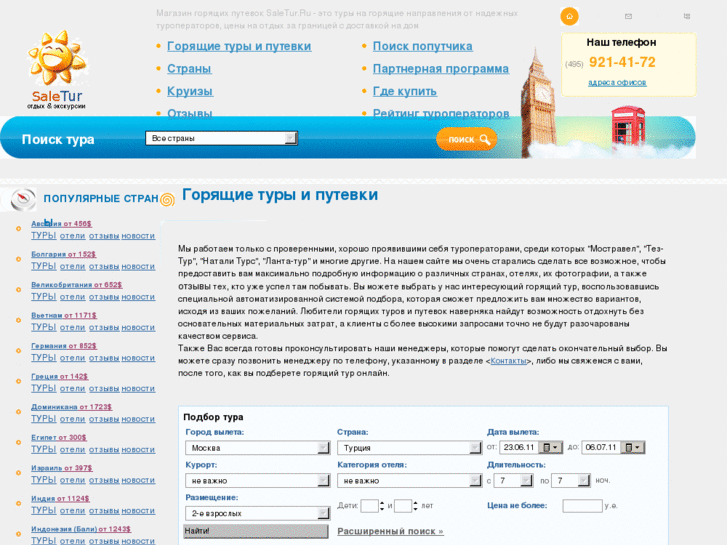Open departure date 'до' calendar icon

click(633, 447)
